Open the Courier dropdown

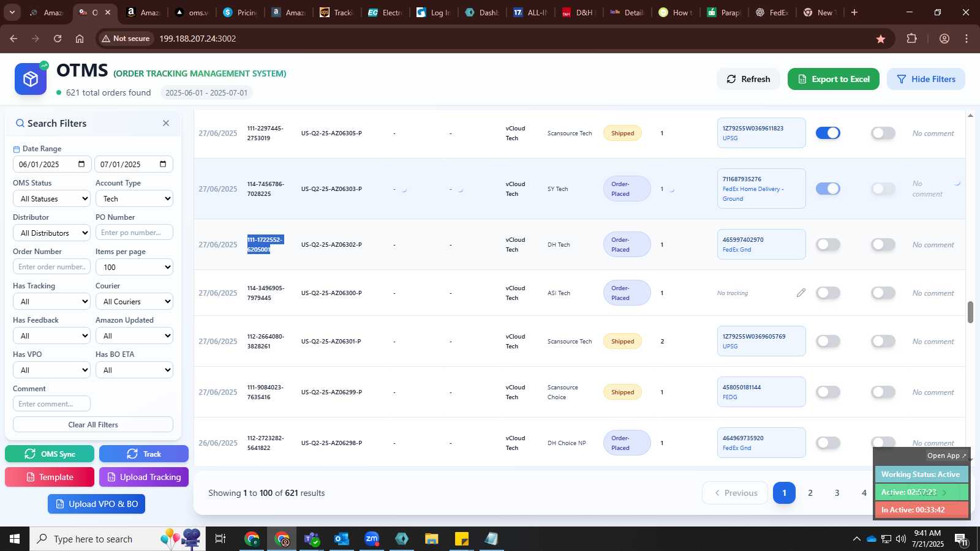coord(134,301)
